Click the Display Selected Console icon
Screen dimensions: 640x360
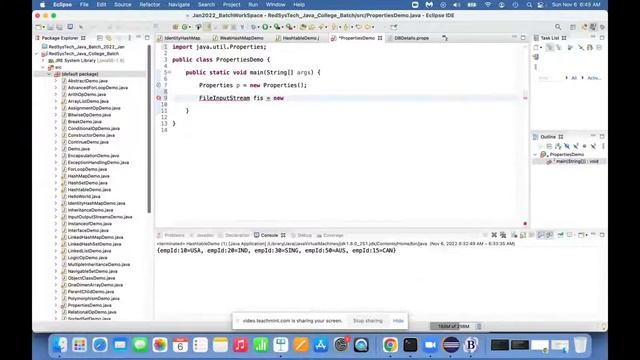point(570,235)
